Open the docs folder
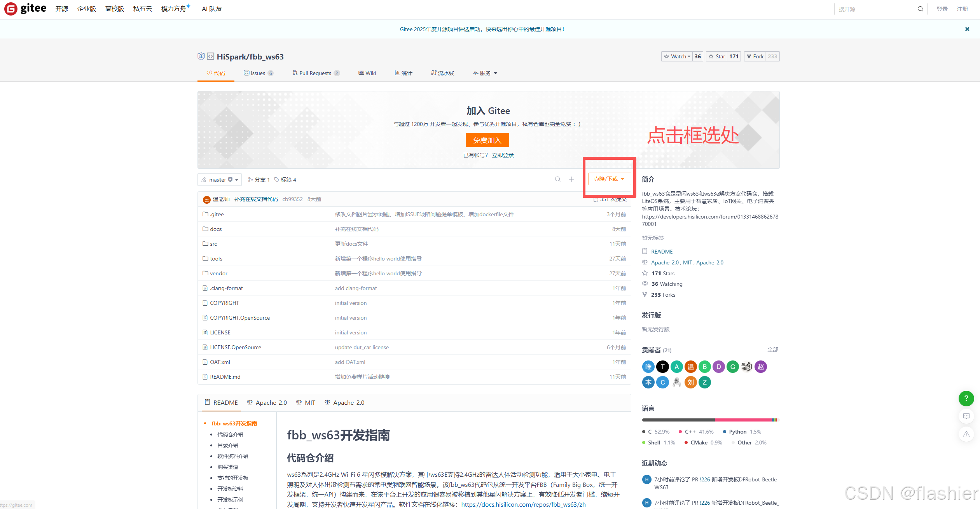The image size is (980, 509). [216, 229]
